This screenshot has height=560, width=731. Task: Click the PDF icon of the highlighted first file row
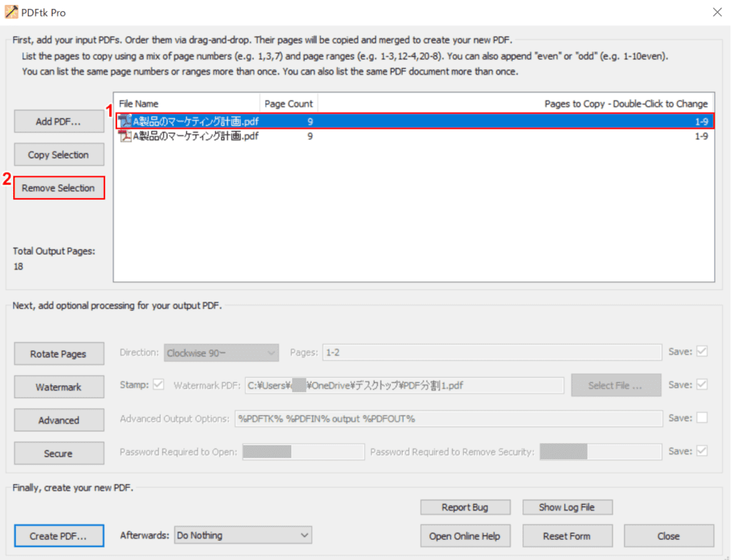click(x=125, y=122)
